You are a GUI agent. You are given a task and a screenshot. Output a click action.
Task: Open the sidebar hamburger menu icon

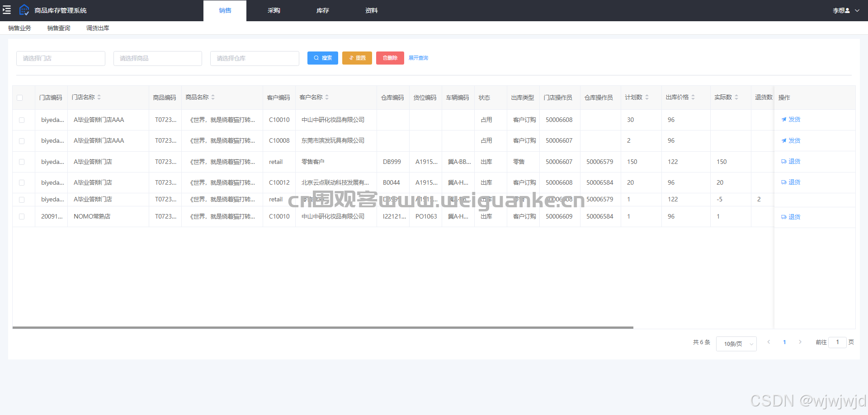click(x=7, y=10)
